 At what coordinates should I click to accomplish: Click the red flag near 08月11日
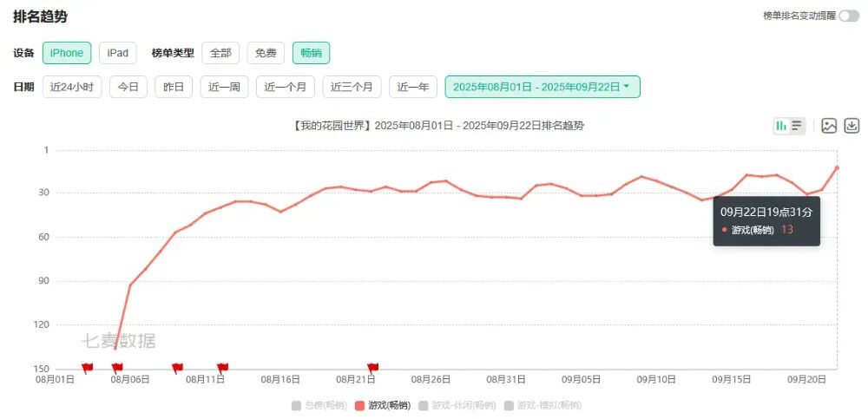click(223, 368)
